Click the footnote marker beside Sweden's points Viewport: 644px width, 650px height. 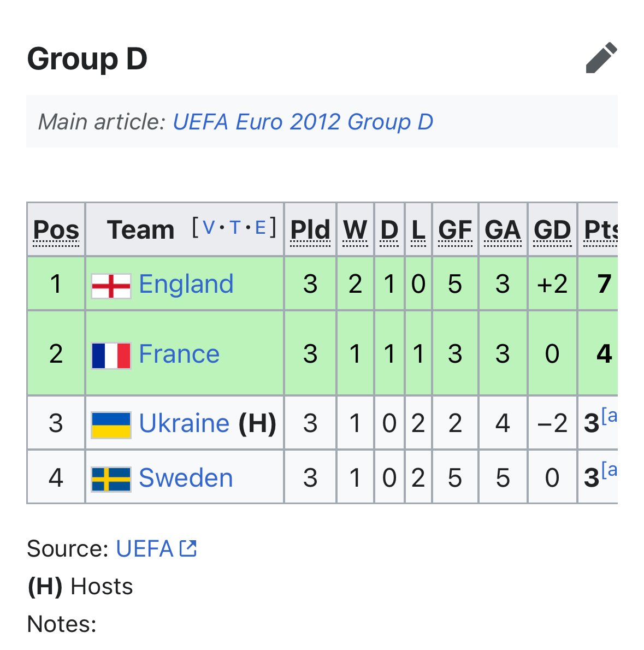click(611, 470)
